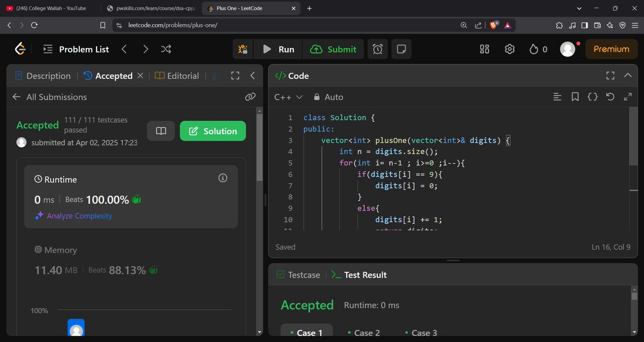This screenshot has height=342, width=644.
Task: Go back to All Submissions
Action: [x=49, y=97]
